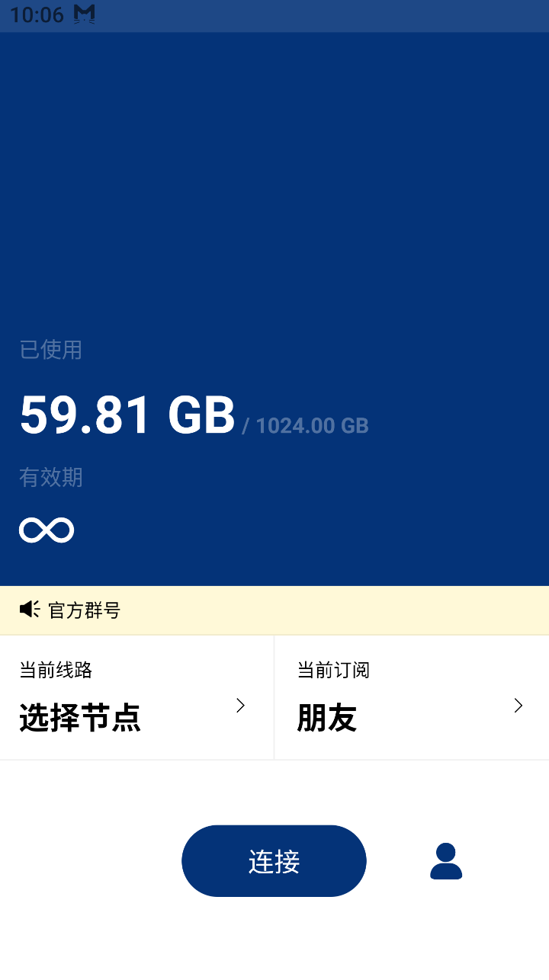Tap the 有效期 validity label
The height and width of the screenshot is (980, 549).
50,478
